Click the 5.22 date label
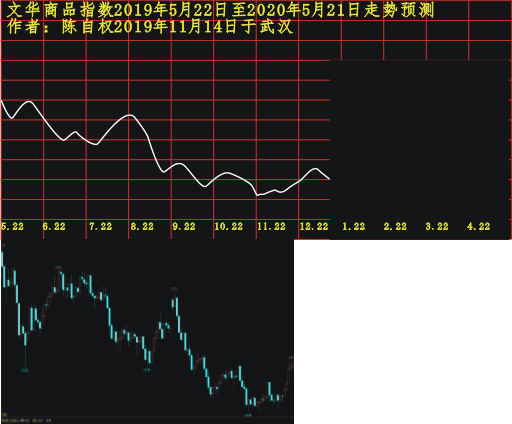 pos(12,226)
